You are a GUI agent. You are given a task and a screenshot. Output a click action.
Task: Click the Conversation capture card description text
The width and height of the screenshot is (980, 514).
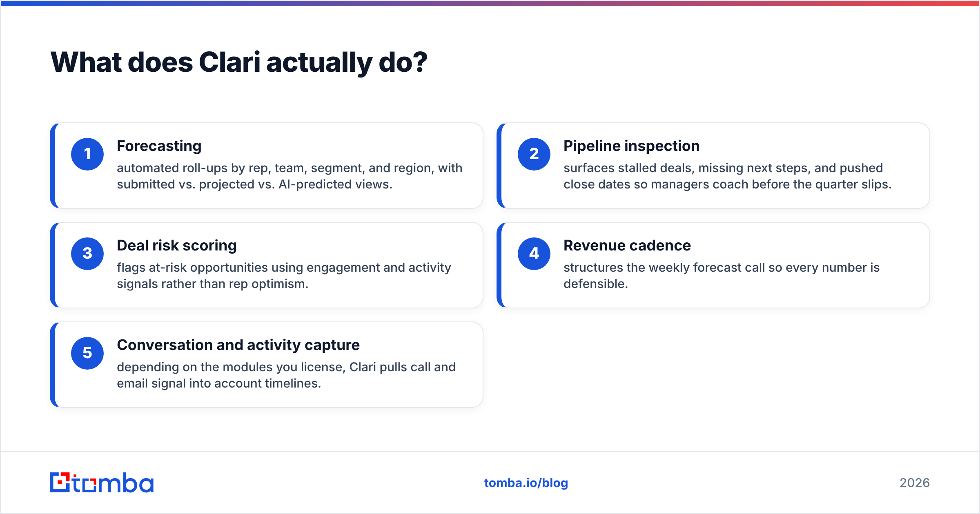click(x=286, y=375)
